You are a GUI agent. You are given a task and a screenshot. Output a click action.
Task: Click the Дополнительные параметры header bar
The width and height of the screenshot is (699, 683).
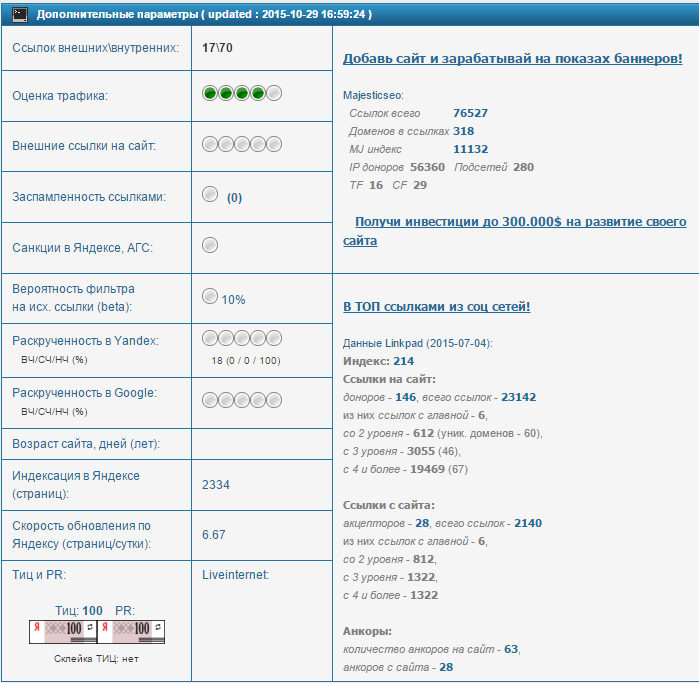350,14
